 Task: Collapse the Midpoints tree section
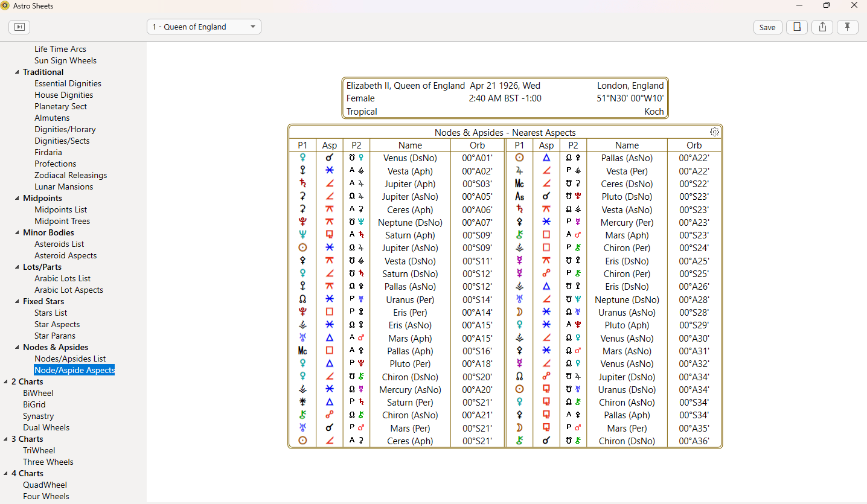pyautogui.click(x=17, y=199)
